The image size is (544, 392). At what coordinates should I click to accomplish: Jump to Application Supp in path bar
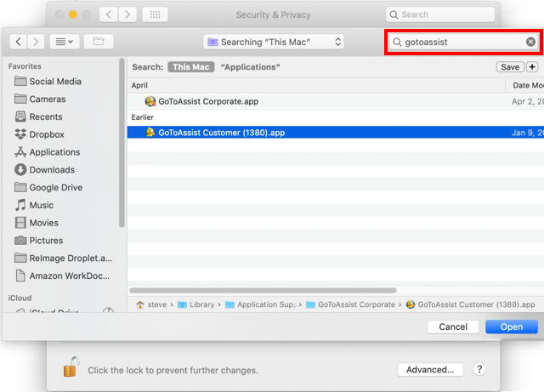pos(261,304)
